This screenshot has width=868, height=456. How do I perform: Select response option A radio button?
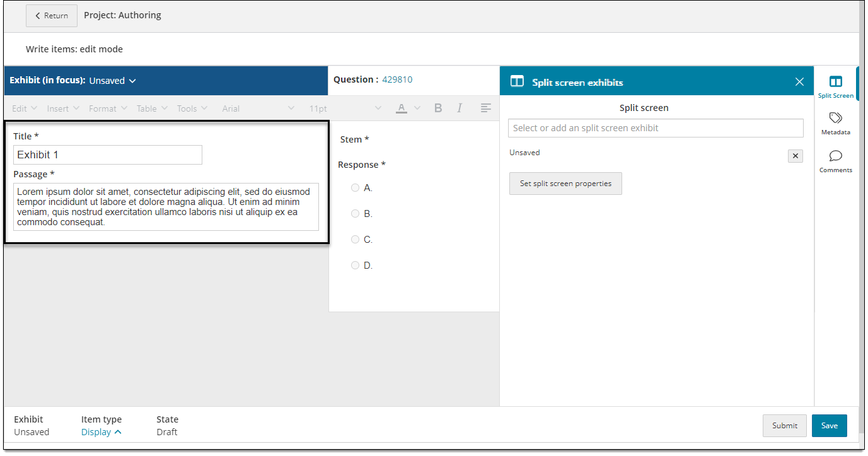tap(355, 188)
